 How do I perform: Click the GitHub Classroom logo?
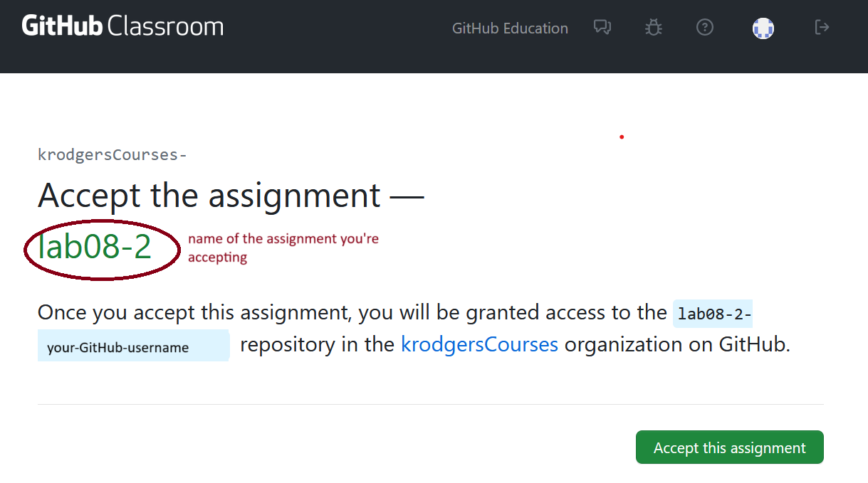pyautogui.click(x=122, y=27)
